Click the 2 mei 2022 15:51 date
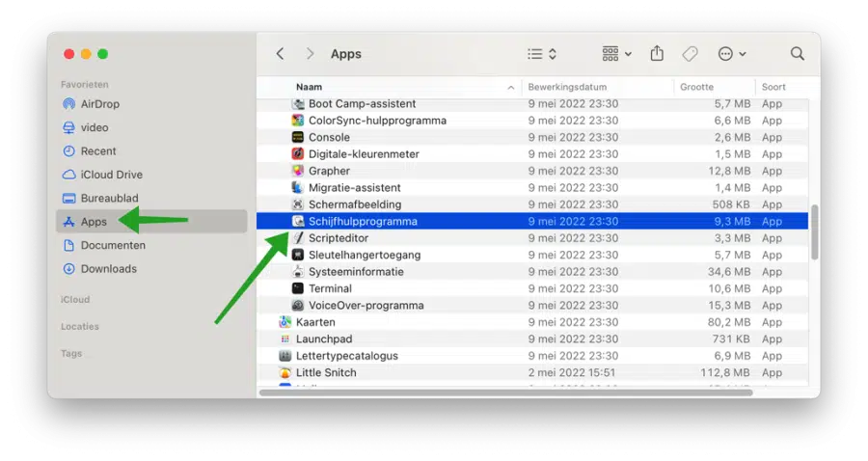The image size is (868, 461). point(571,372)
